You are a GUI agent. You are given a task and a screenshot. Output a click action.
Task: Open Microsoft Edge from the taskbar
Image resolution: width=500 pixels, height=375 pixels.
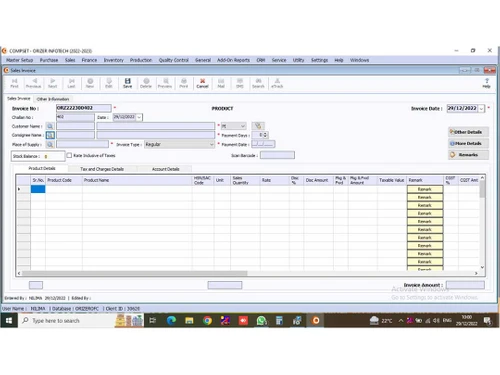click(171, 321)
